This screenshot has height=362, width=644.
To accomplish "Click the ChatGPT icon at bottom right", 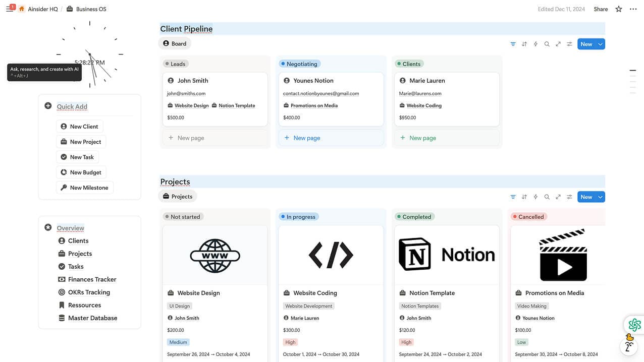I will [x=634, y=325].
